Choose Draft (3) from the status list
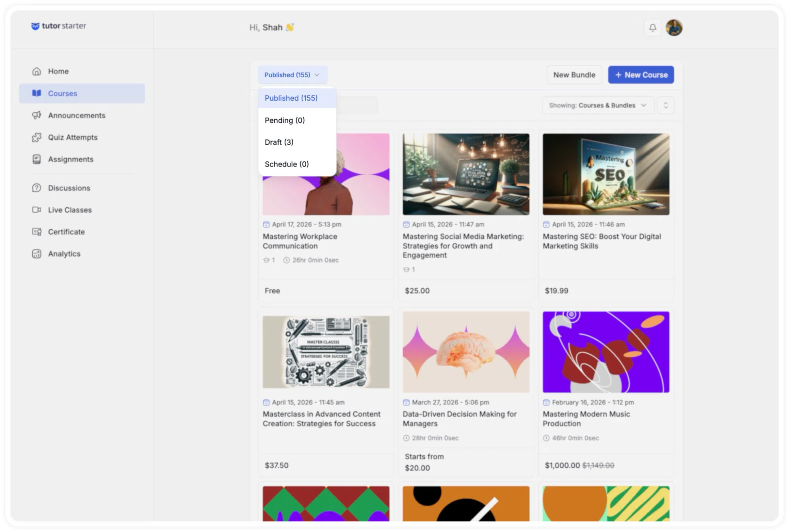Image resolution: width=789 pixels, height=532 pixels. pos(297,142)
